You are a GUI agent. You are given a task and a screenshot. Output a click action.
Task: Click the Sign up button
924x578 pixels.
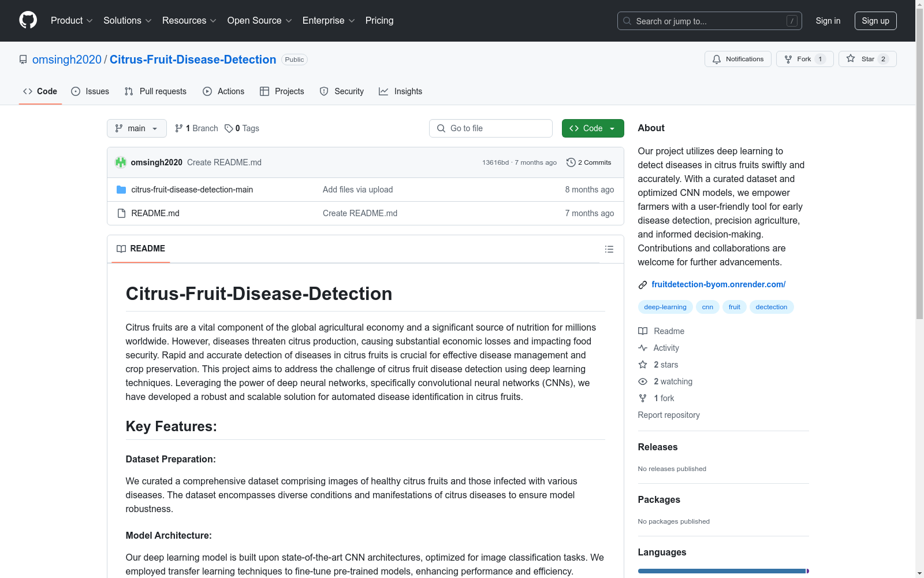pos(875,21)
